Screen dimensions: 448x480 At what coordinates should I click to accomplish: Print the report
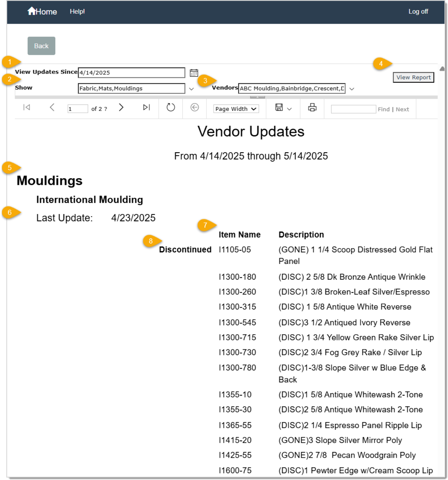point(312,107)
